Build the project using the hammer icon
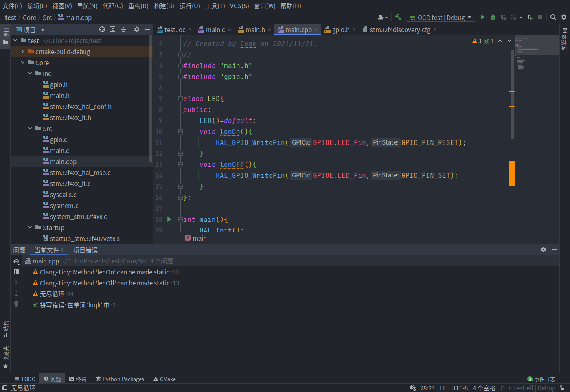Image resolution: width=570 pixels, height=392 pixels. tap(397, 18)
